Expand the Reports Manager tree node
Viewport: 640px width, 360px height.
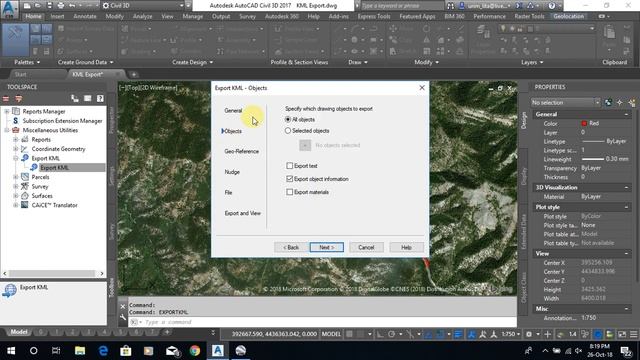tap(7, 111)
